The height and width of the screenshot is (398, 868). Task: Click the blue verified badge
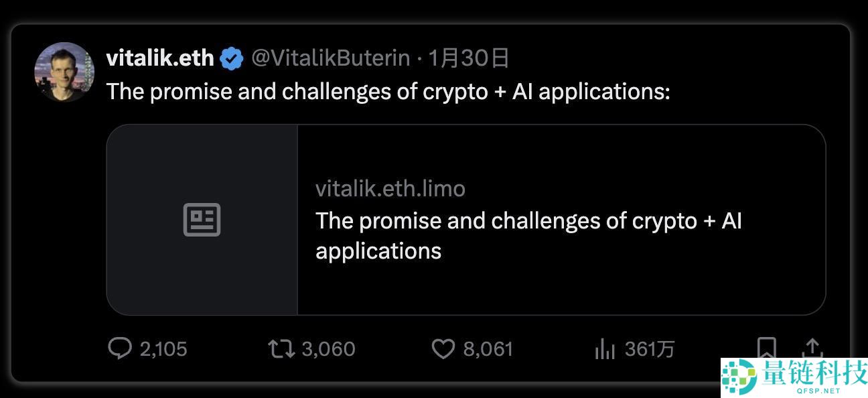232,59
